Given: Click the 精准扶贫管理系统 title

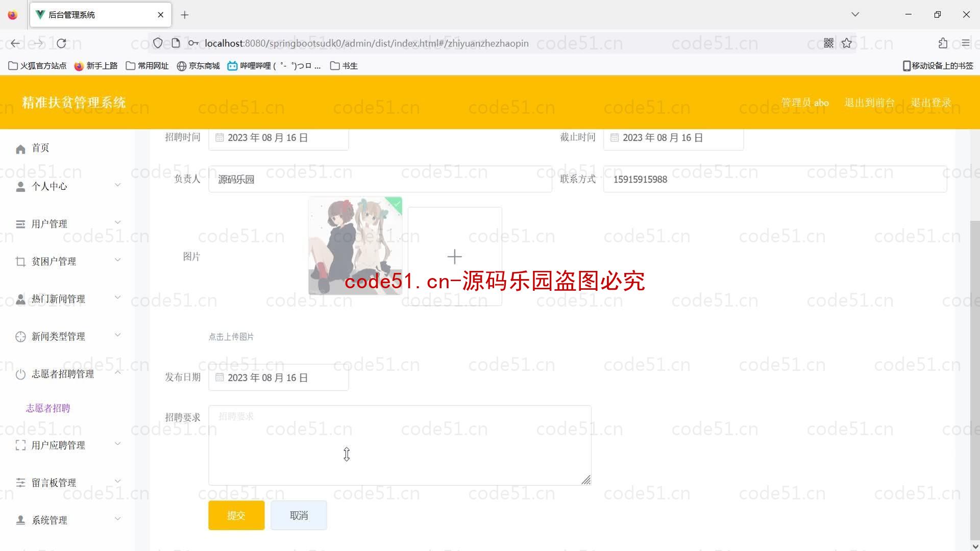Looking at the screenshot, I should [x=74, y=103].
